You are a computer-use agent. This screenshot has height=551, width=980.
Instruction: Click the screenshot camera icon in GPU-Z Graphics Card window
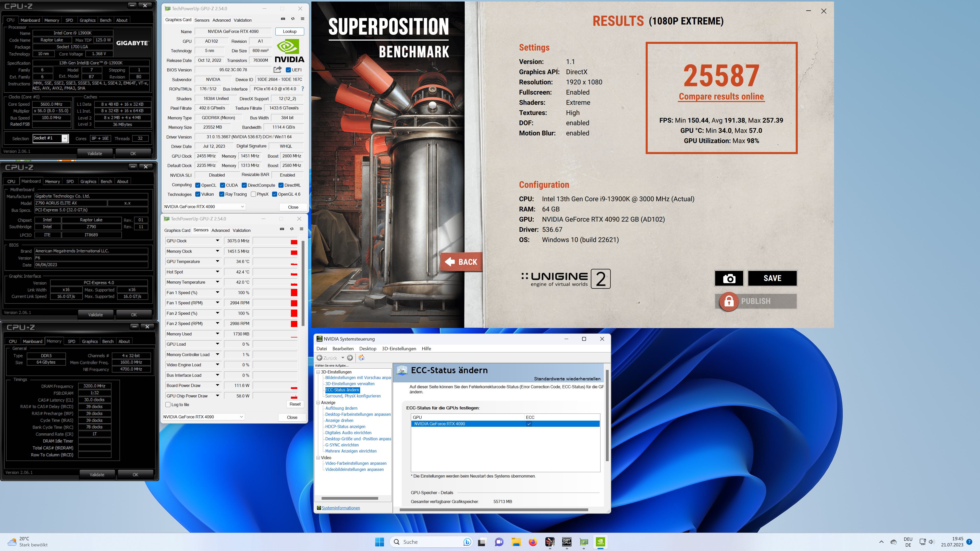click(x=283, y=19)
